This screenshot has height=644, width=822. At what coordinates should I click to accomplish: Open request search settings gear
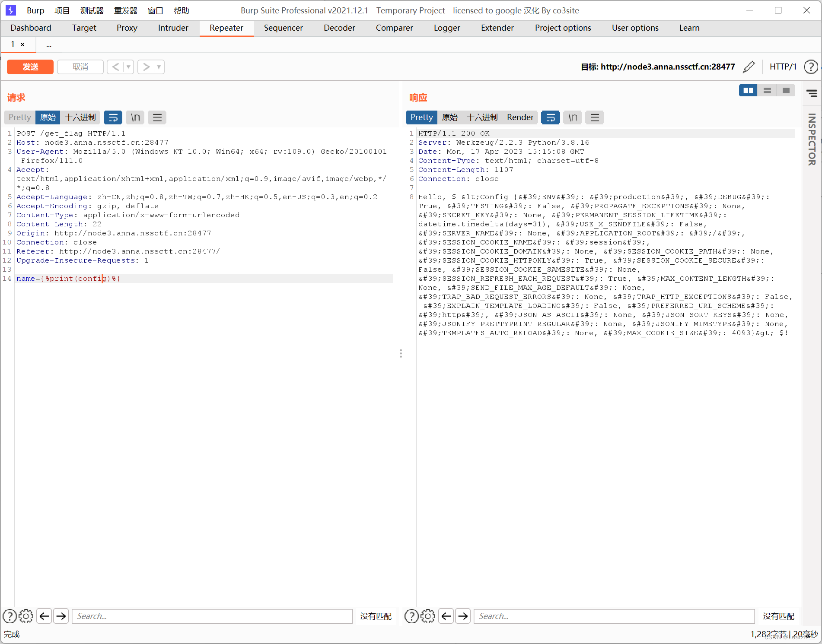26,616
